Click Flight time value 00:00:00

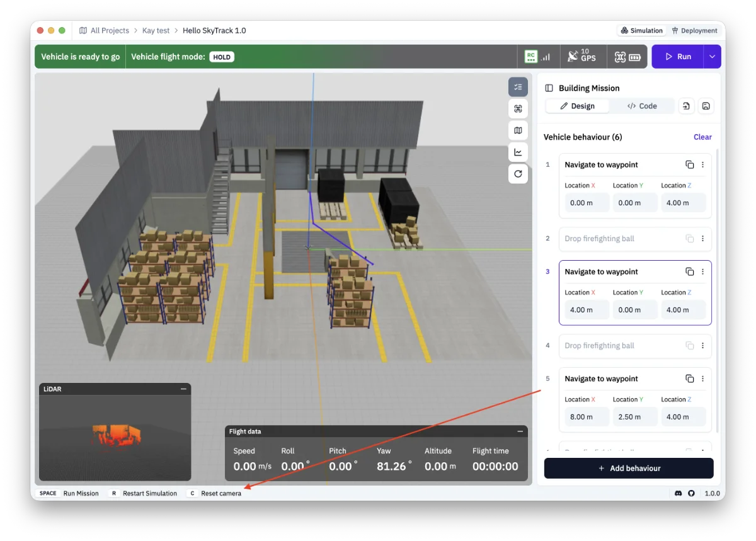pyautogui.click(x=495, y=466)
